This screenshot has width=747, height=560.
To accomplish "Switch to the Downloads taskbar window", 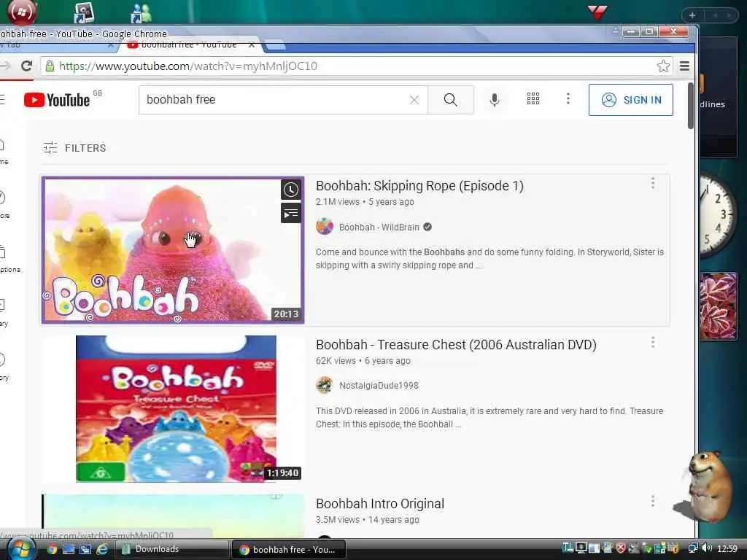I will click(x=172, y=549).
